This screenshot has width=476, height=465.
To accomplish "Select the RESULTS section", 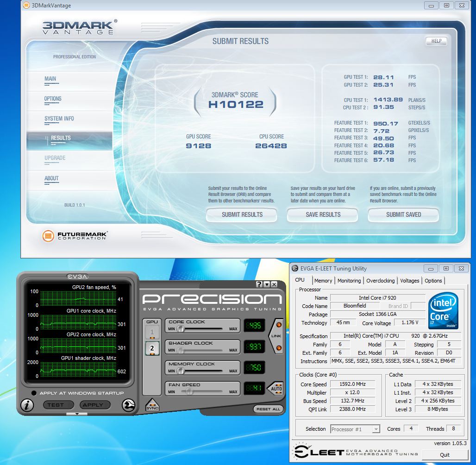I will (69, 141).
